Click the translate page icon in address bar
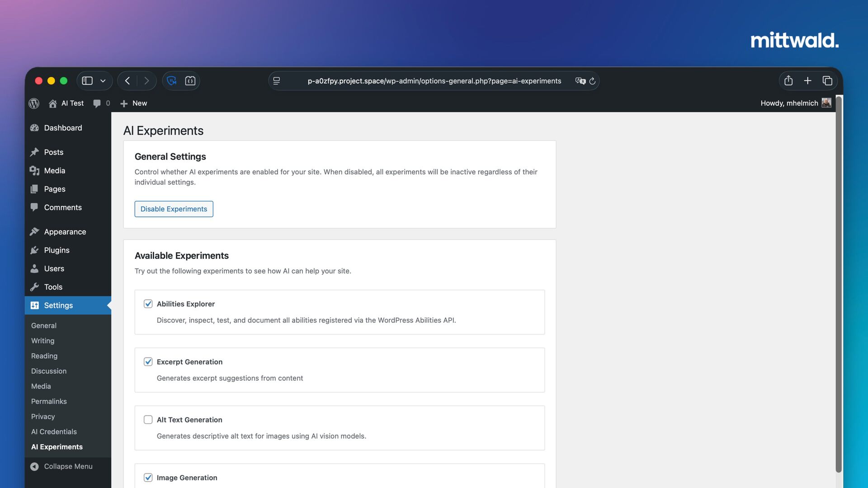The height and width of the screenshot is (488, 868). [580, 81]
